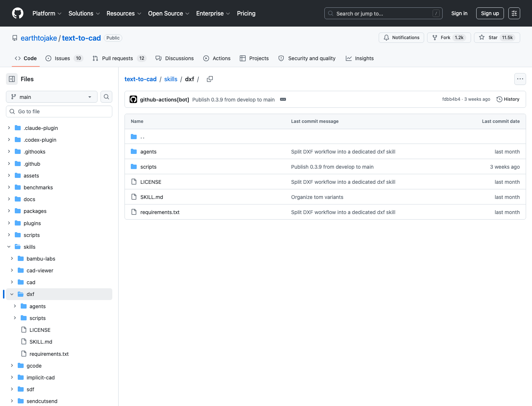Click the file search magnifier icon
Screen dimensions: 532x406
click(106, 97)
